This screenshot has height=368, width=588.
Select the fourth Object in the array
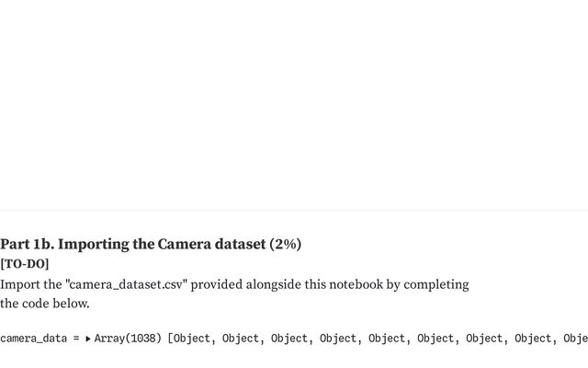coord(337,339)
